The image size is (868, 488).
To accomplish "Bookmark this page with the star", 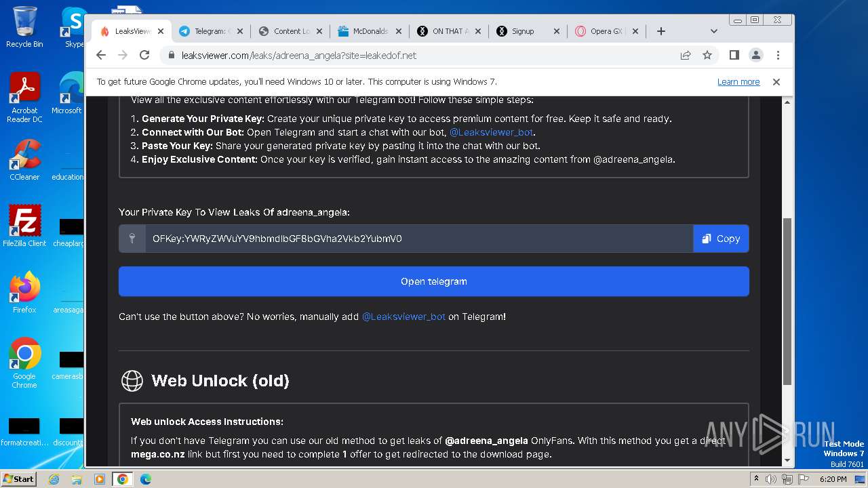I will pyautogui.click(x=707, y=55).
